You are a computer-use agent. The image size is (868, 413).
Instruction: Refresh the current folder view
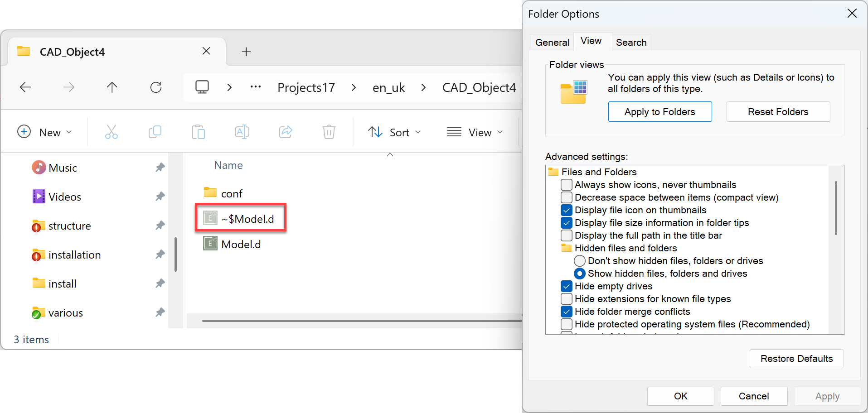point(156,87)
